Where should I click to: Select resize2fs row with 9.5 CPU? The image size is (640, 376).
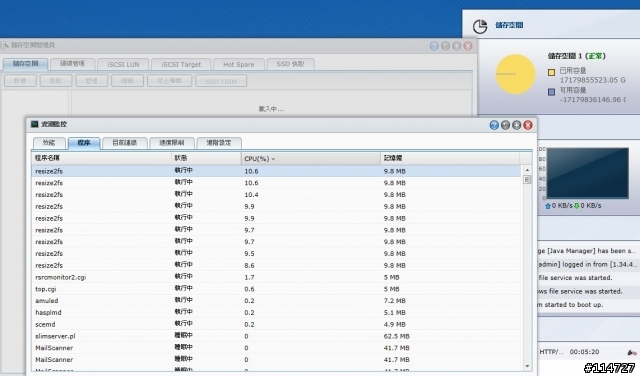click(x=276, y=254)
